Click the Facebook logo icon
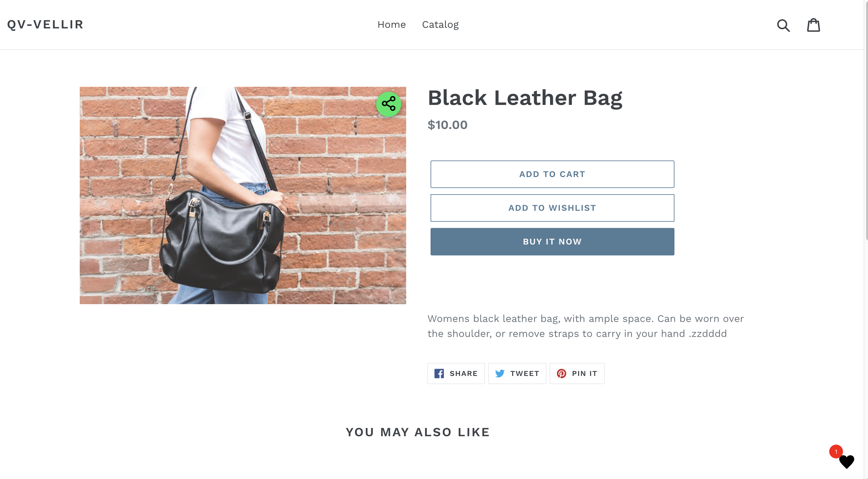Viewport: 868px width, 479px height. click(439, 373)
